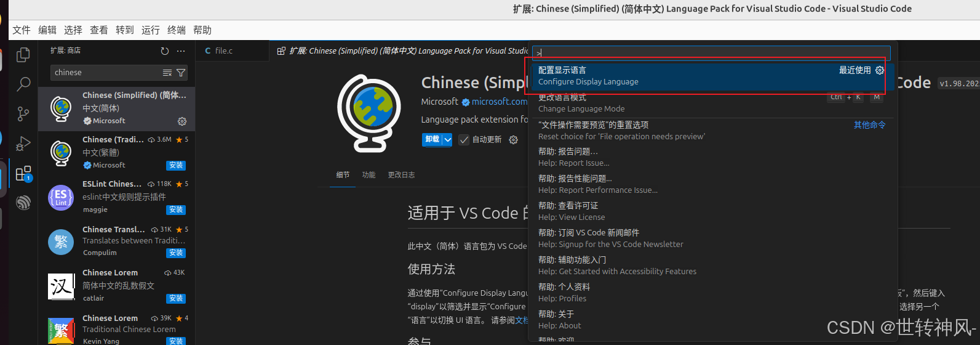Select 帮助: 报告问题 Report Issue command

(711, 157)
